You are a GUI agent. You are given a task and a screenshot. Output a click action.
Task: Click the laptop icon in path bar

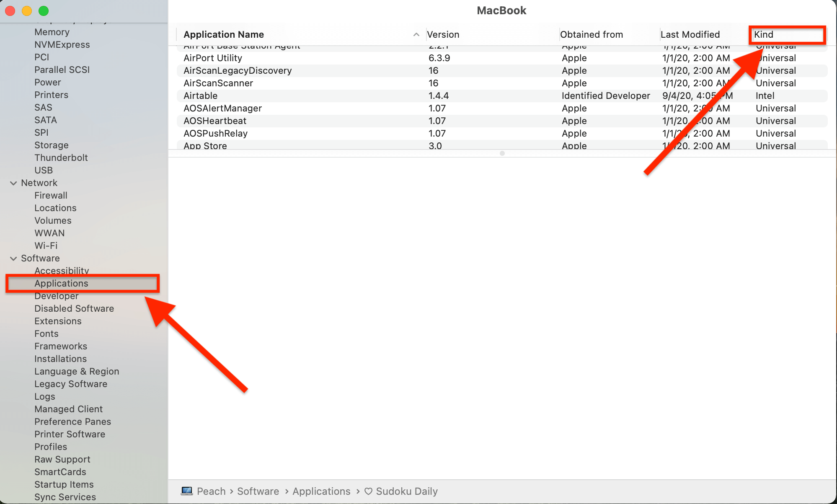point(187,491)
